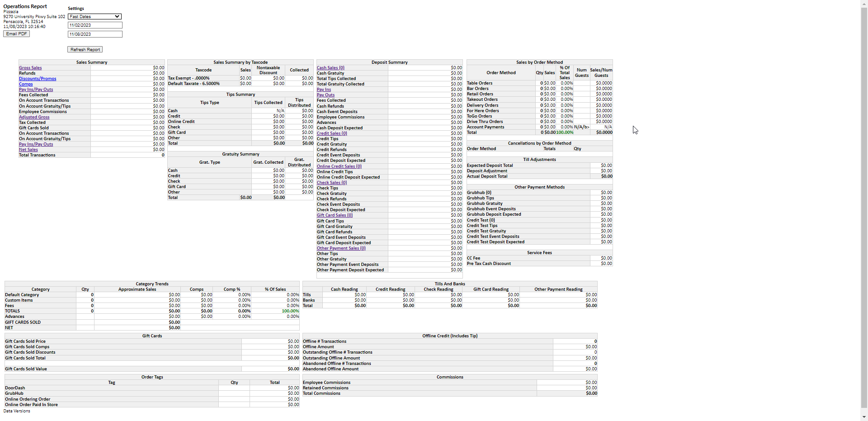Select the Gratuity Summary heading
The width and height of the screenshot is (868, 421).
click(x=241, y=154)
